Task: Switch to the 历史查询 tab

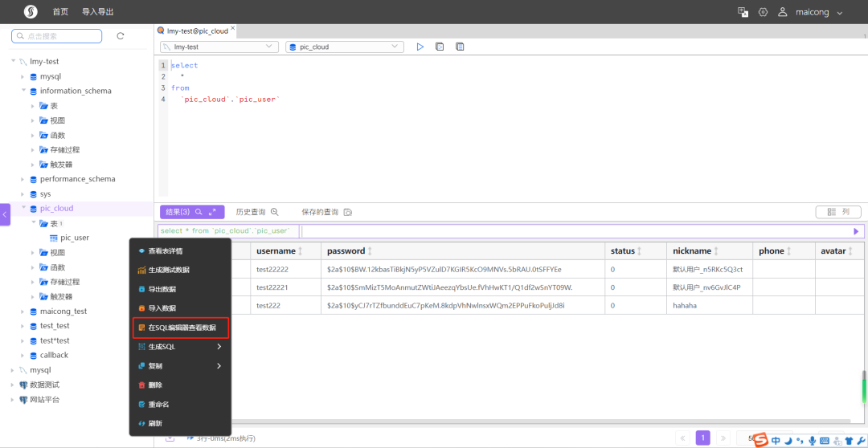Action: click(251, 212)
